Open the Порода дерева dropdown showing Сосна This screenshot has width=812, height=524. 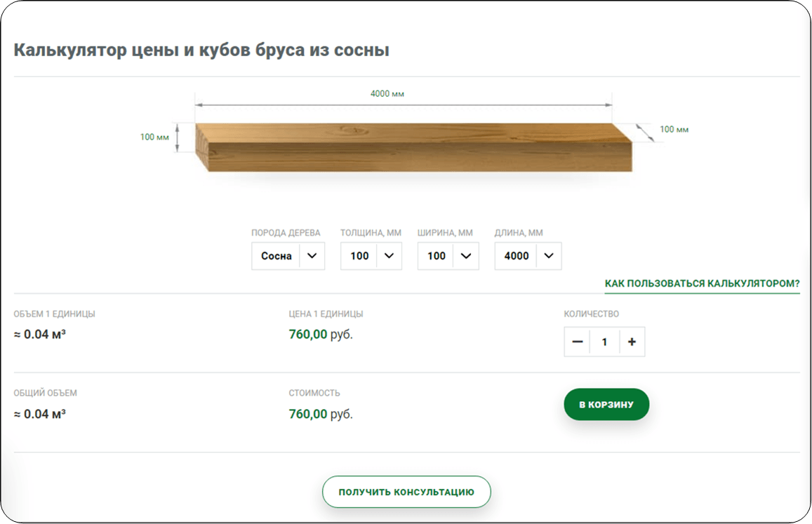(x=288, y=256)
